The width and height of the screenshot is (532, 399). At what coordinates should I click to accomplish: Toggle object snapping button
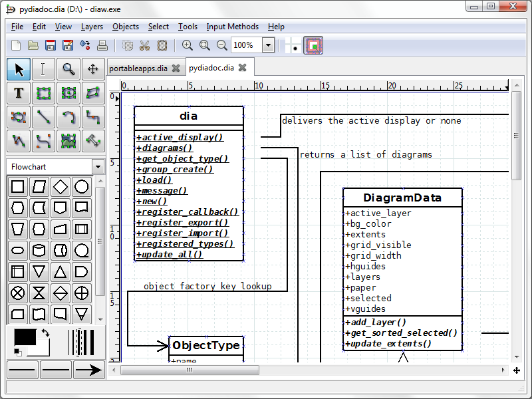click(313, 45)
